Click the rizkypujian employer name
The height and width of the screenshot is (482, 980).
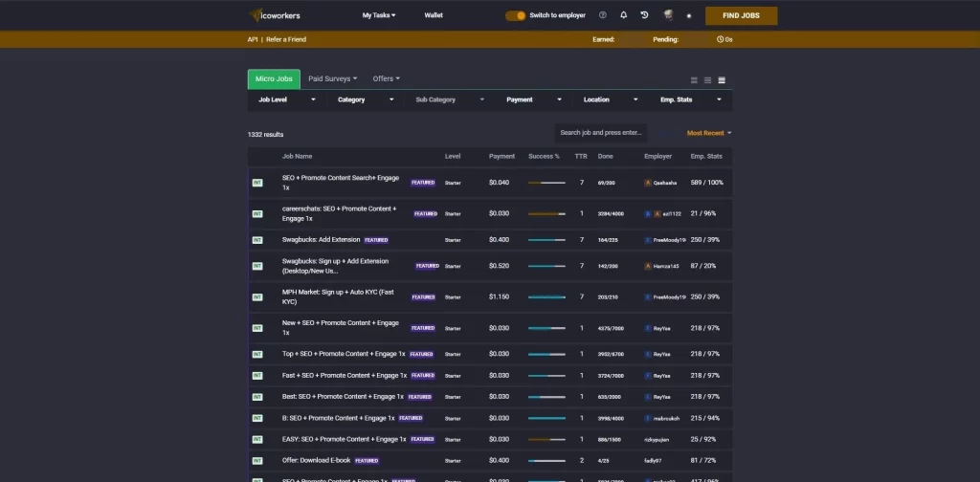point(657,440)
